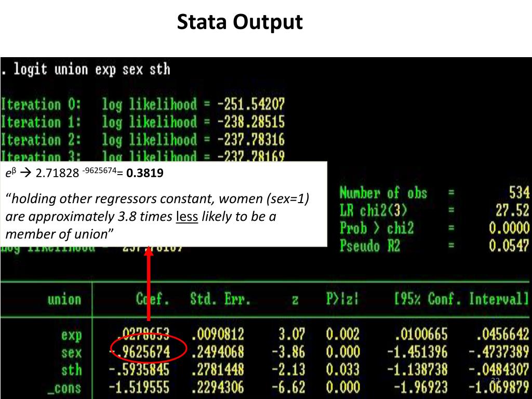Click the sth z value -2.13
532x399 pixels.
(288, 370)
